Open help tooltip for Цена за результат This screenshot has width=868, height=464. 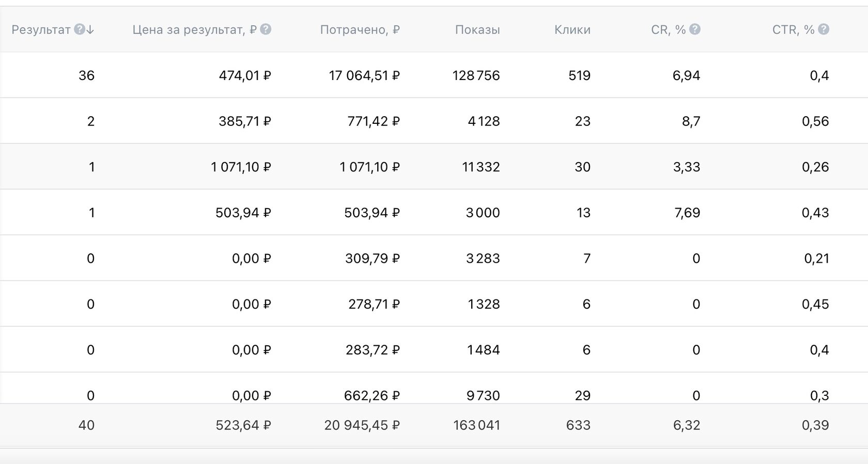(266, 29)
